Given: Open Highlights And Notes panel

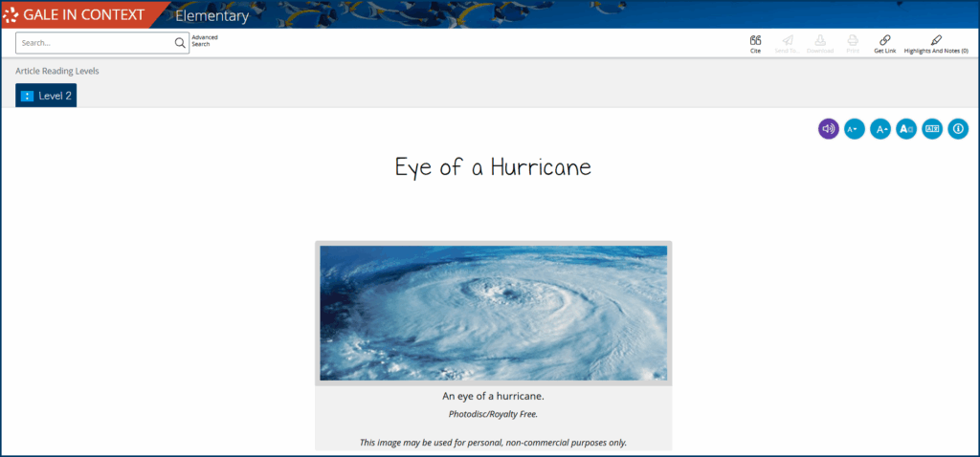Looking at the screenshot, I should pyautogui.click(x=936, y=41).
